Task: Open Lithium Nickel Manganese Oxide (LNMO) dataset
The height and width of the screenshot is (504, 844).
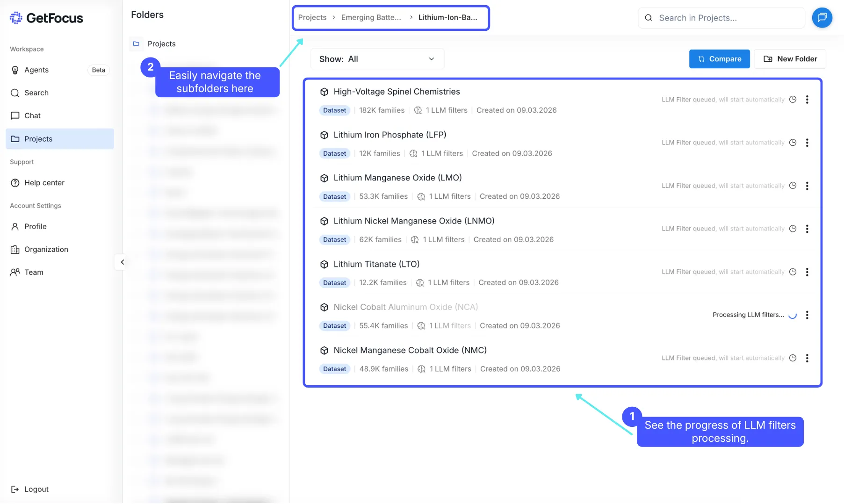Action: (414, 221)
